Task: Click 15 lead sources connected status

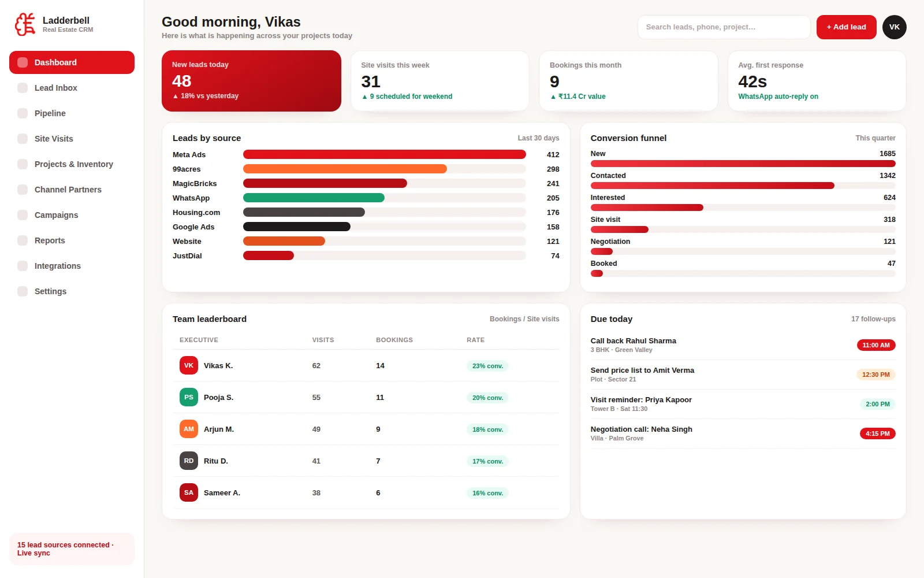Action: (72, 549)
